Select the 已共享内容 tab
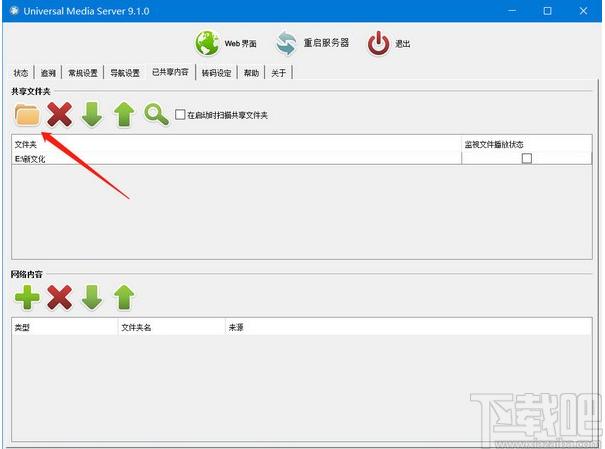 170,72
